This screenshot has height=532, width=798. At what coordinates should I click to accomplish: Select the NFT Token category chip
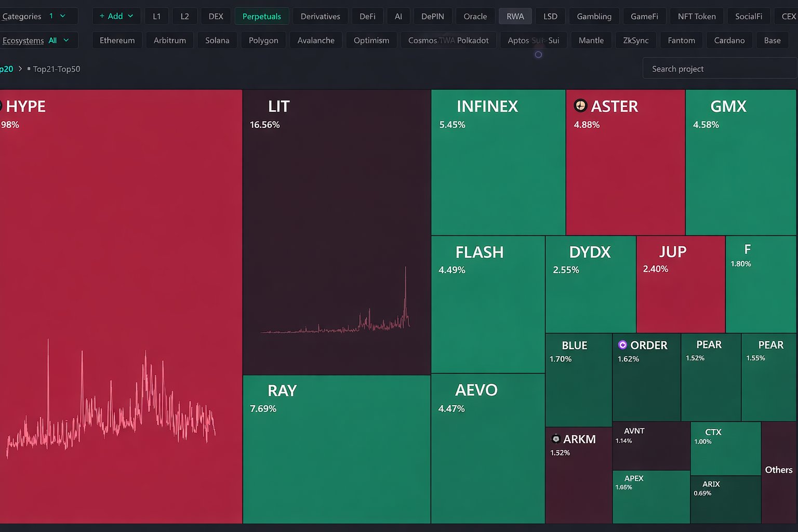coord(697,16)
